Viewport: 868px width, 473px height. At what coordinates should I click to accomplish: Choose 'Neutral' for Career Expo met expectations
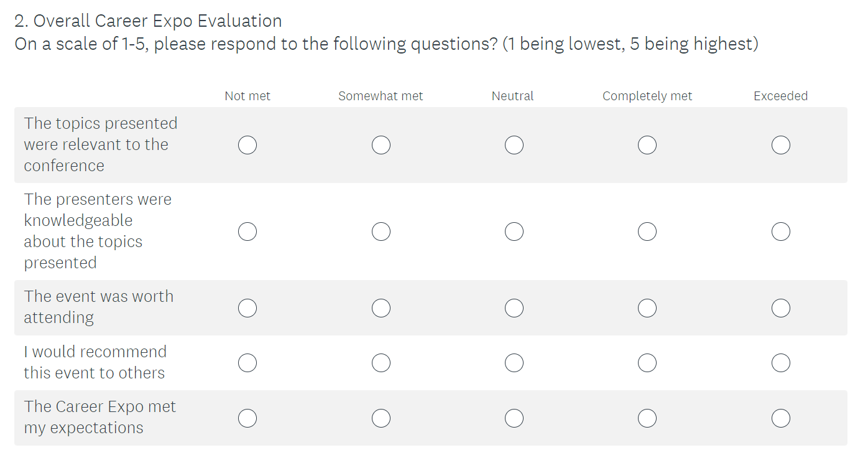tap(514, 418)
